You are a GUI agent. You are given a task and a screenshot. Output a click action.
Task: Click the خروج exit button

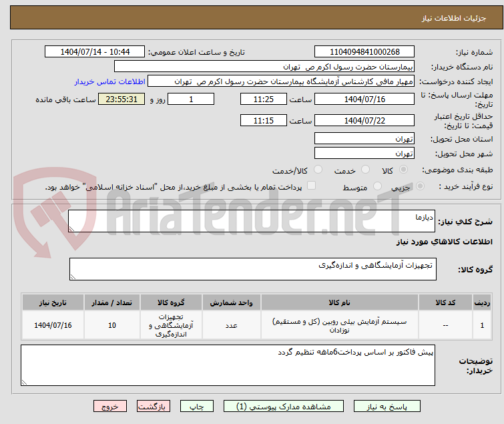coord(110,407)
